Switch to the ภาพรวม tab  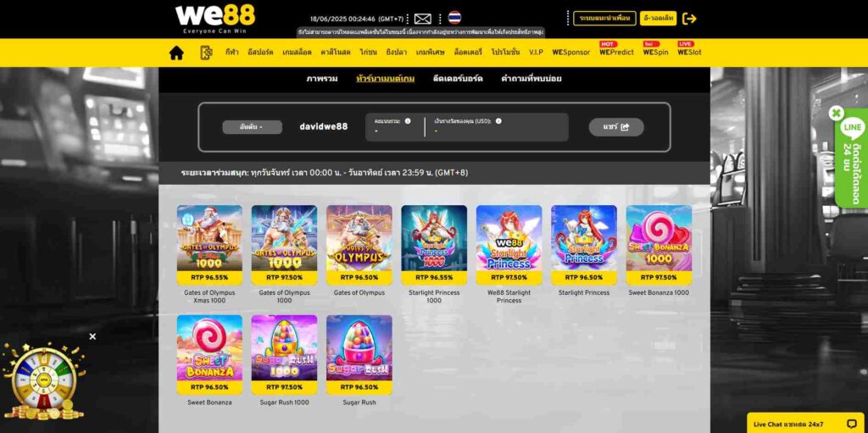pos(321,79)
